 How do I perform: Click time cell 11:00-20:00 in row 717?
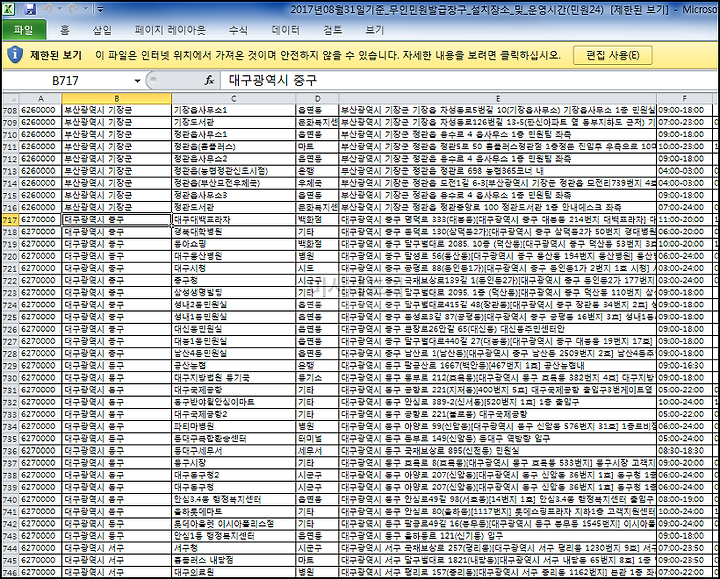point(684,220)
